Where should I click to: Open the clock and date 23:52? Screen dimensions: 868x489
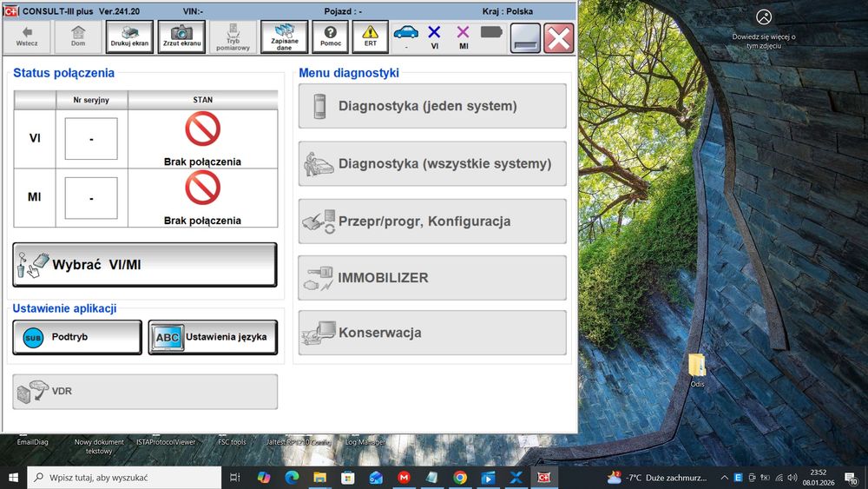point(818,478)
